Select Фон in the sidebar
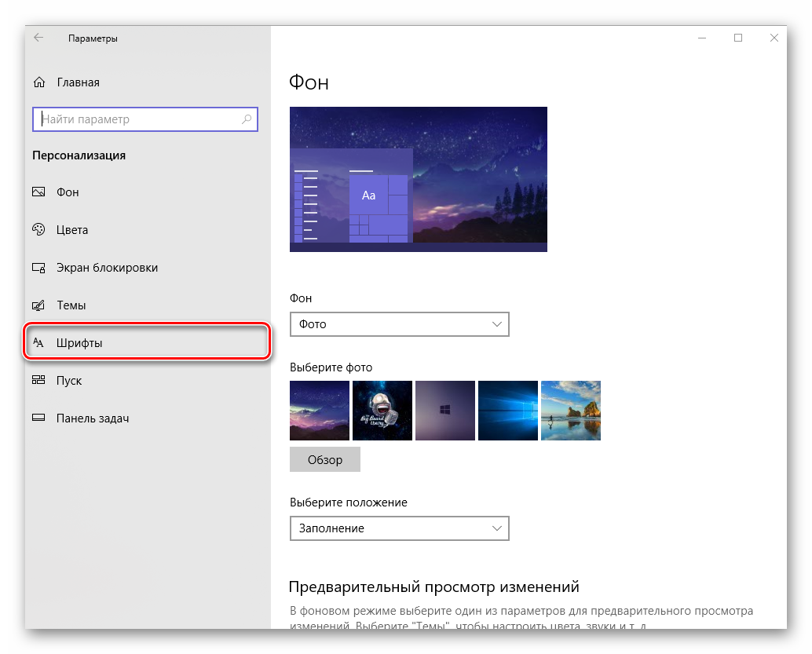Screen dimensions: 812x654 148,192
